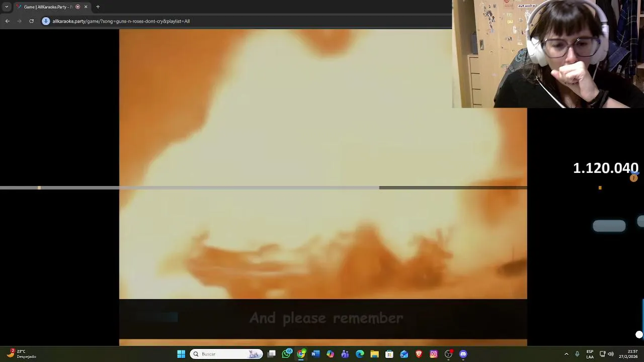Click the allkaraoke.party URL address field
The image size is (644, 362).
click(121, 21)
